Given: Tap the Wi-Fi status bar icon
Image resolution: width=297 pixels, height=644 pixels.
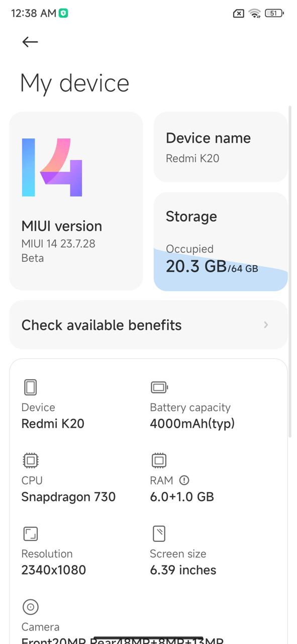Looking at the screenshot, I should point(255,14).
